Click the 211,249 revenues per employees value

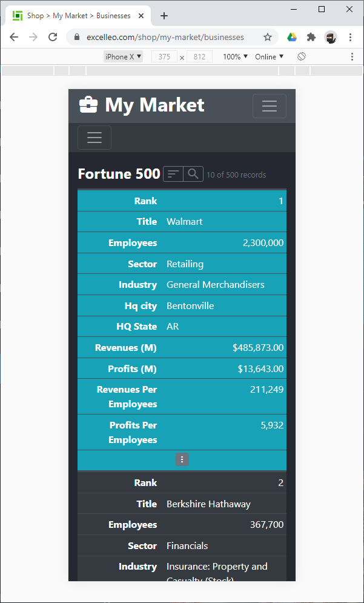pos(266,390)
